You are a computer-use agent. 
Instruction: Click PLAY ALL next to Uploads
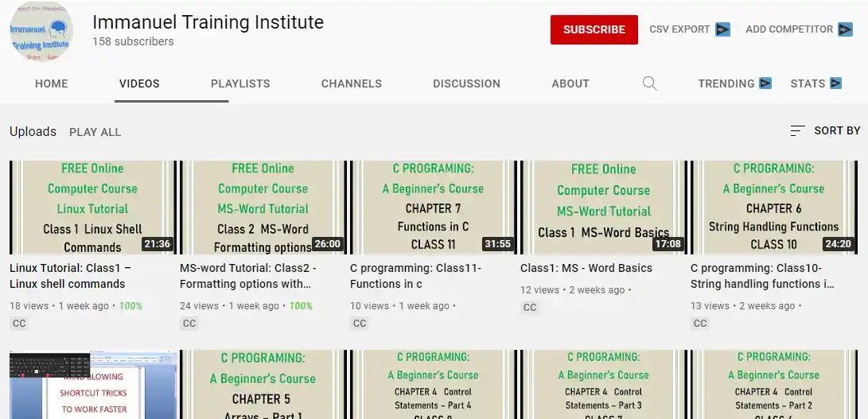pos(95,132)
